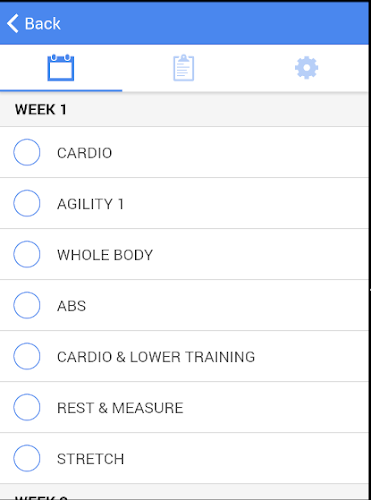
Task: Check the STRETCH workout circle
Action: pos(27,458)
